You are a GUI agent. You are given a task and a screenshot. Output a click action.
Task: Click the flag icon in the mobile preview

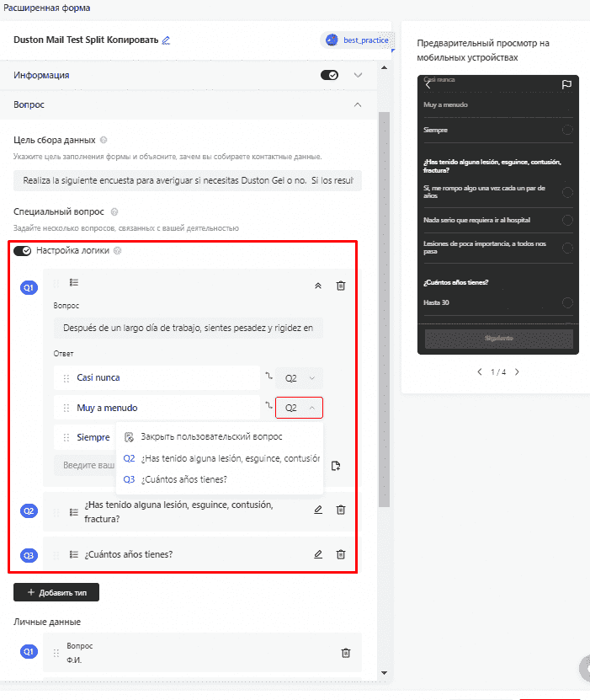click(x=566, y=84)
